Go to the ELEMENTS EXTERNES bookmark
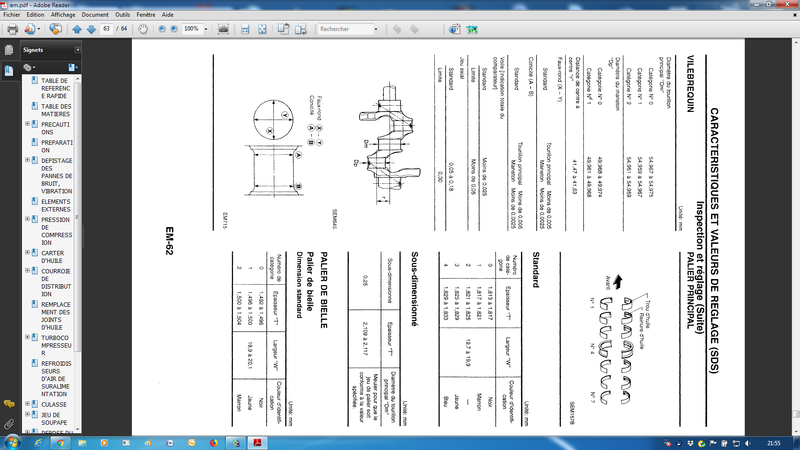This screenshot has width=800, height=450. [x=56, y=206]
